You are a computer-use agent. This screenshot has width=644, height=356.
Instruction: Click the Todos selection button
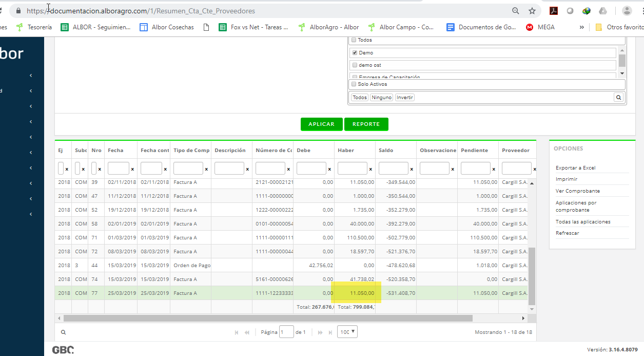pyautogui.click(x=360, y=98)
